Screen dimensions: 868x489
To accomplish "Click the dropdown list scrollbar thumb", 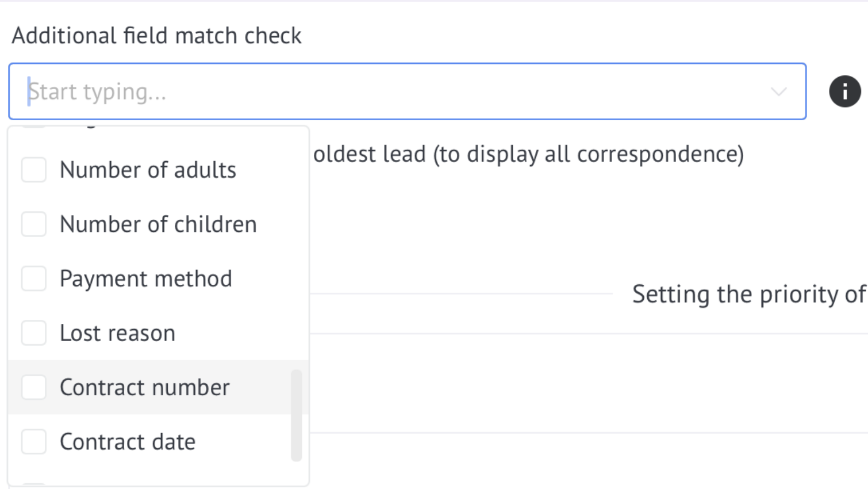I will 297,415.
